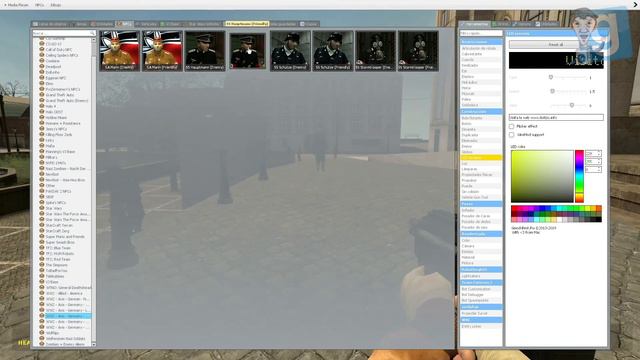Open the Call of Duty NPC category

tap(59, 49)
